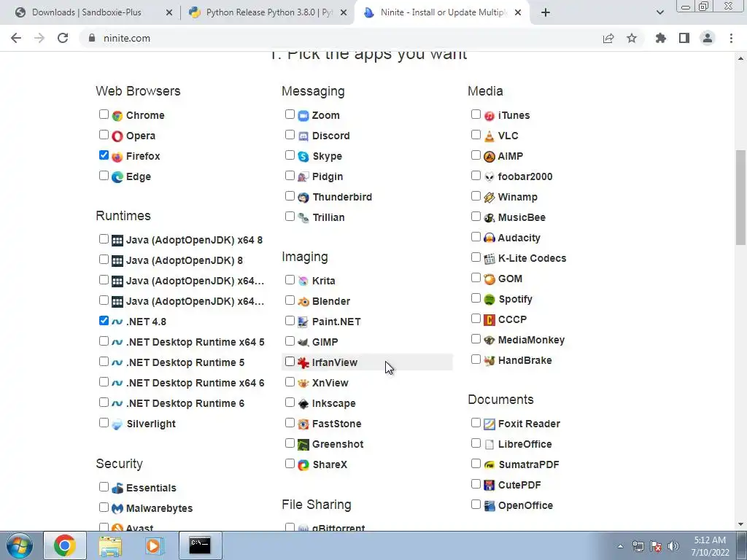Click the Inkscape icon

tap(303, 404)
